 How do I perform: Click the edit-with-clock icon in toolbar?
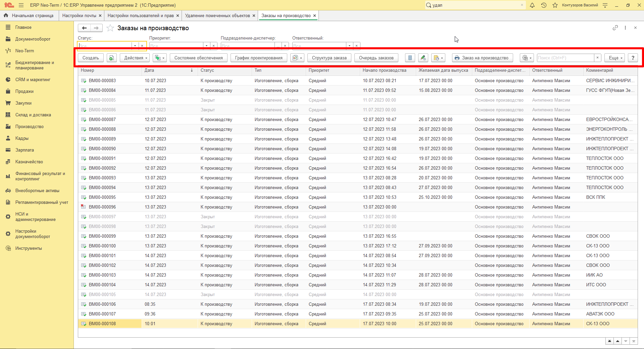tap(423, 58)
